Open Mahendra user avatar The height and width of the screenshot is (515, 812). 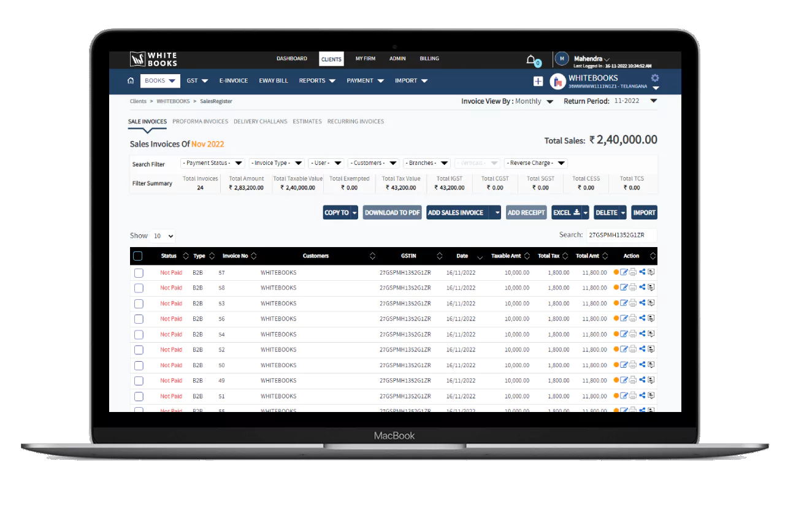(562, 59)
